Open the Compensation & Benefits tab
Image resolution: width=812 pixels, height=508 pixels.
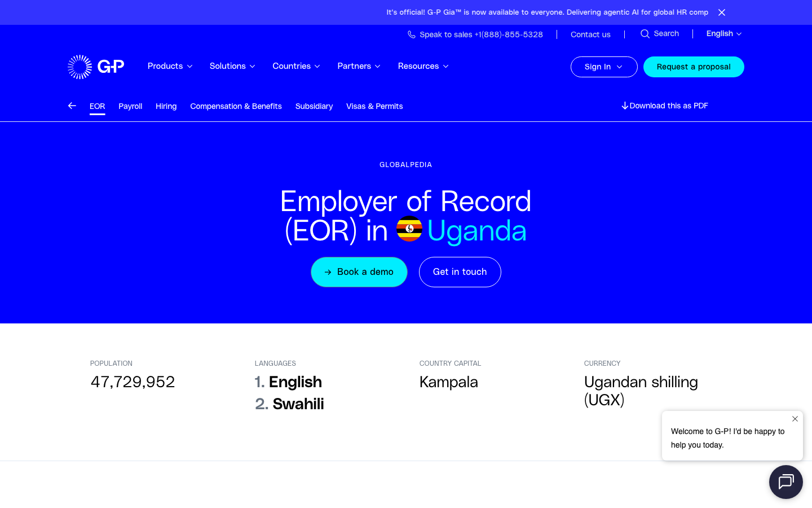(236, 106)
